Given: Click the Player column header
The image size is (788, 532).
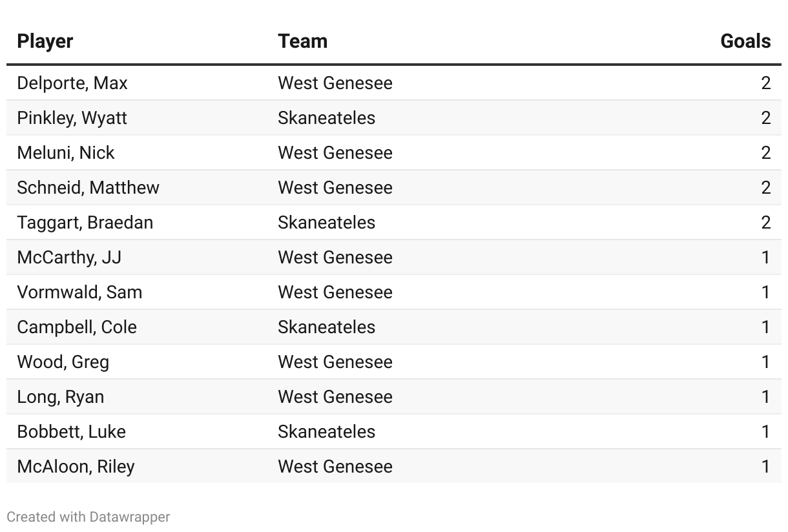Looking at the screenshot, I should coord(45,41).
